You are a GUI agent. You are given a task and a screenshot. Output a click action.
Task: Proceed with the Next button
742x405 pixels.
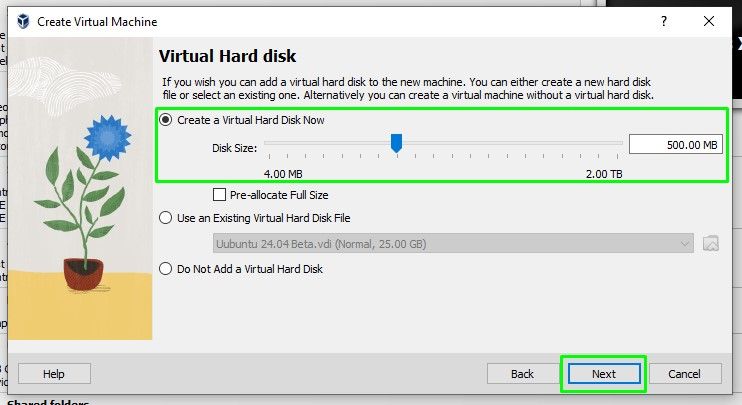click(603, 374)
